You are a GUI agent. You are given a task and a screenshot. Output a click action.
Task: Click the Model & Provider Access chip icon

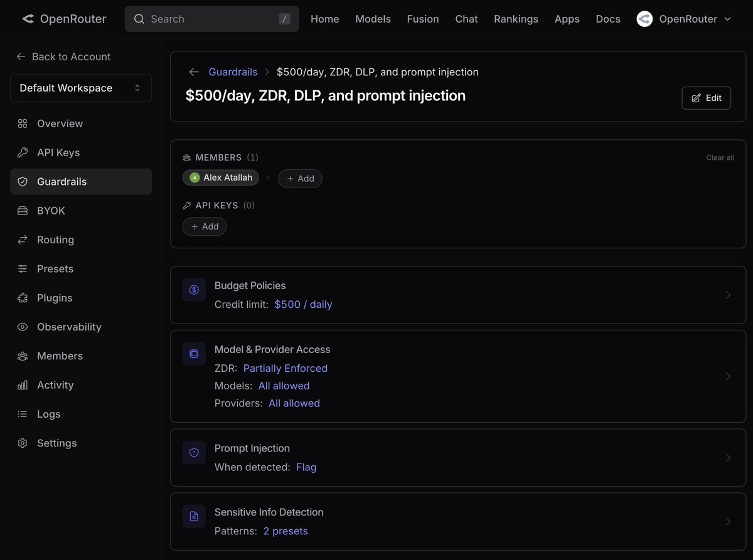click(x=194, y=354)
